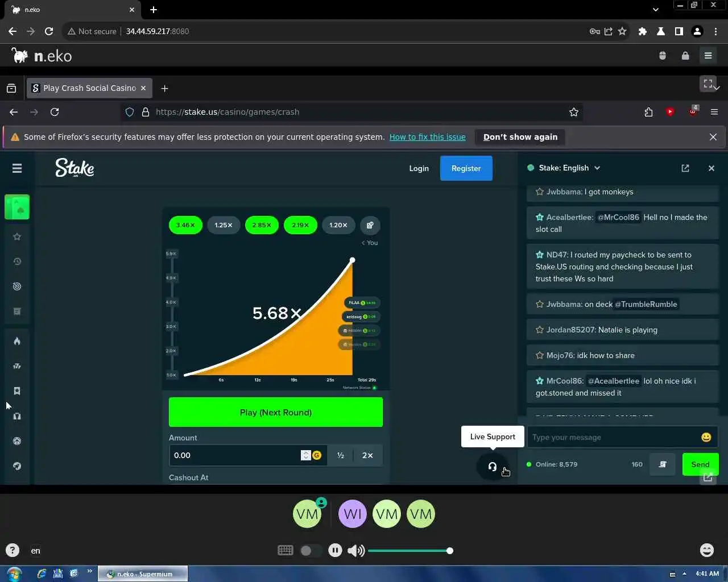728x582 pixels.
Task: Select the 2.19× previous crash result
Action: click(x=300, y=225)
